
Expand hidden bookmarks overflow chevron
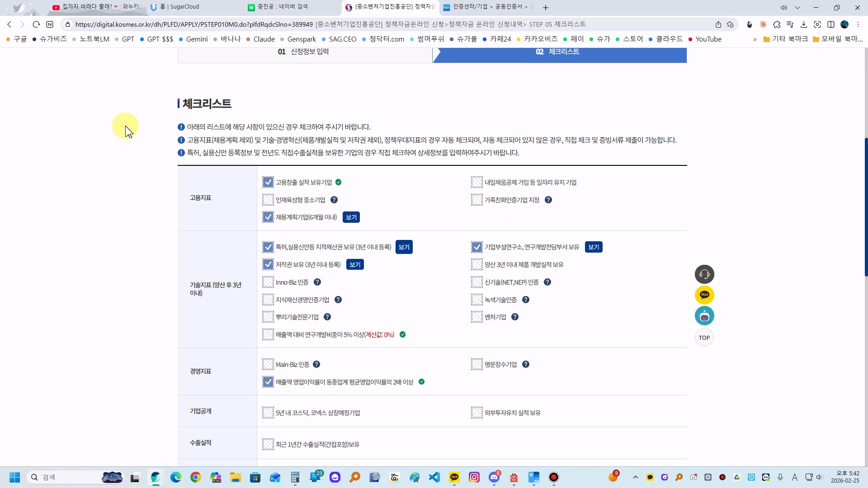tap(755, 39)
